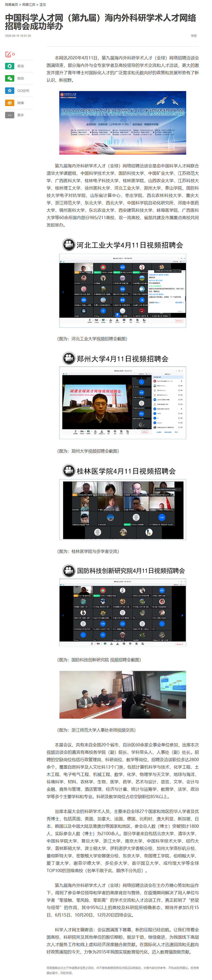The height and width of the screenshot is (980, 212).
Task: Click the paragraph starting 本网讯2020年4月11日
Action: point(123,69)
